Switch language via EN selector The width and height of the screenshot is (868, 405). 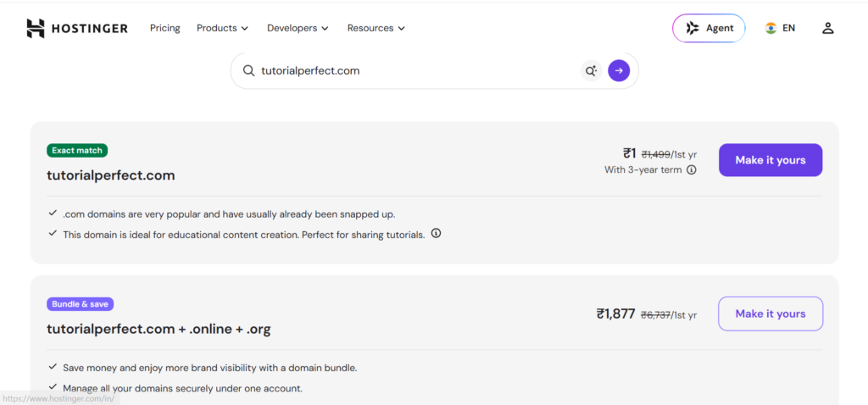click(x=780, y=28)
